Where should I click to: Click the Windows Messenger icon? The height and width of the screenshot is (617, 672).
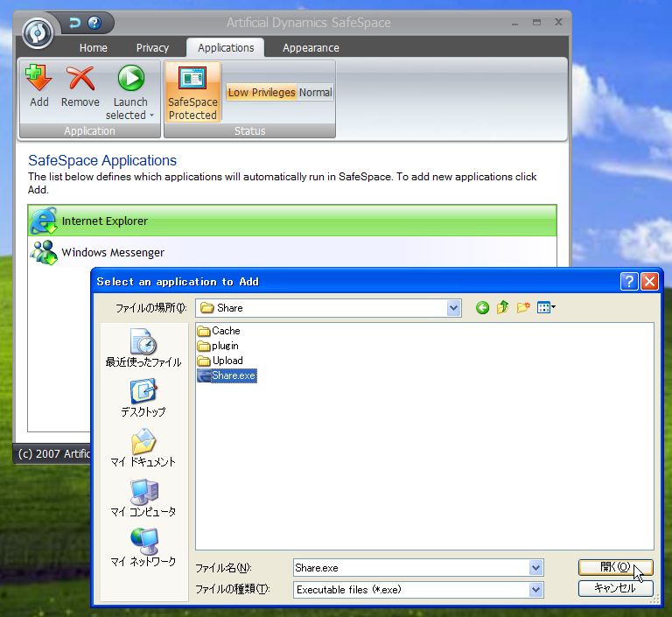[44, 252]
